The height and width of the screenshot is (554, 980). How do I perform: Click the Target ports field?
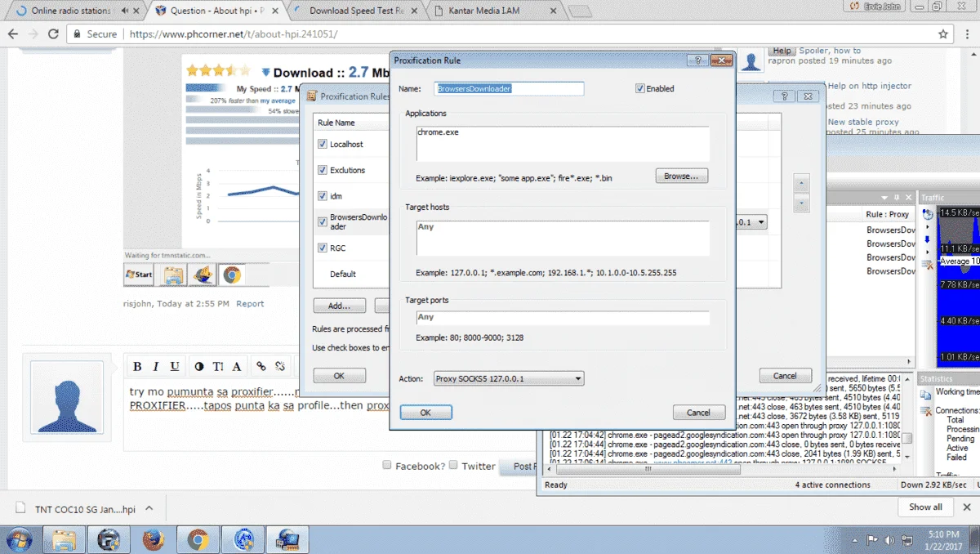563,318
